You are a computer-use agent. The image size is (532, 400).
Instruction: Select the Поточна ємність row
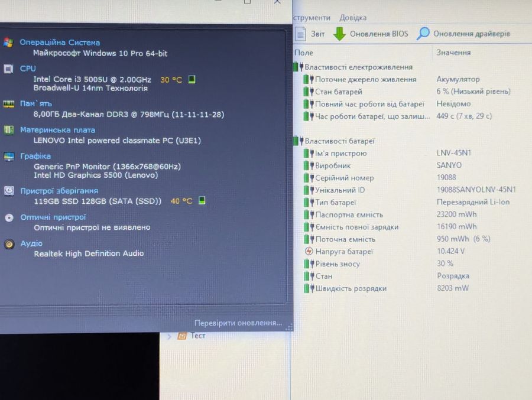(412, 239)
